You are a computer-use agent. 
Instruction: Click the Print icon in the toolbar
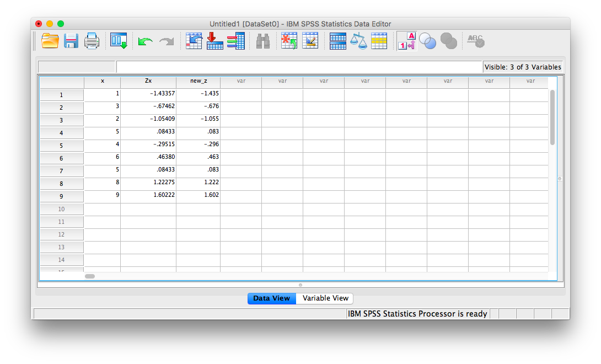(92, 41)
